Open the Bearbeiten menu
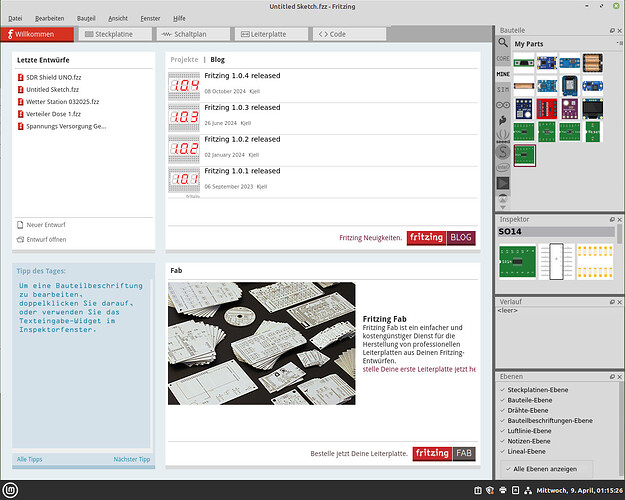The image size is (625, 500). click(x=49, y=18)
